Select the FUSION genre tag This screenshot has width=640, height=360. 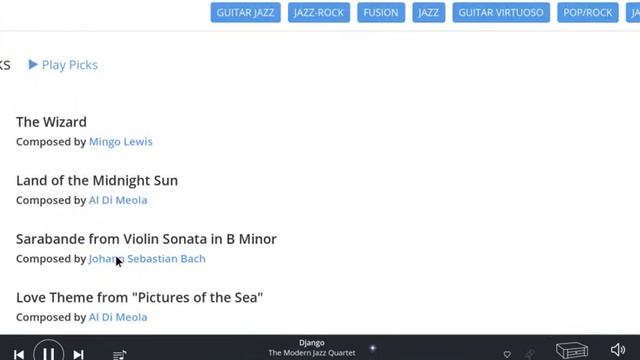381,13
